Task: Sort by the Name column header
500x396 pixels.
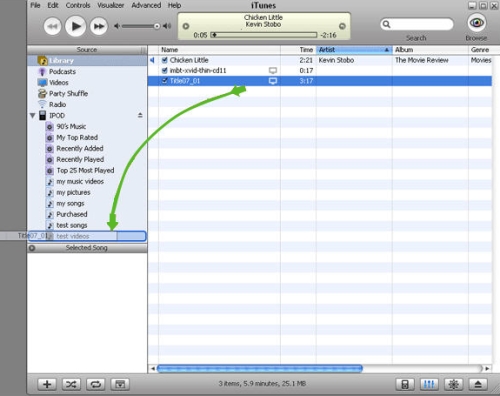Action: coord(219,50)
